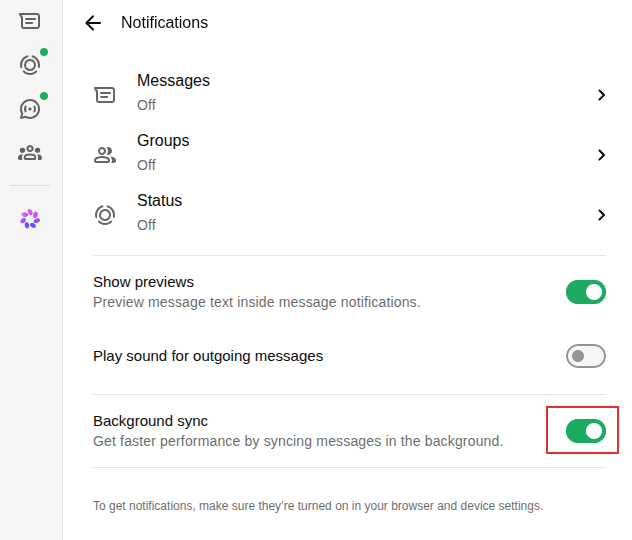632x540 pixels.
Task: Click the Off value under Status
Action: [146, 225]
